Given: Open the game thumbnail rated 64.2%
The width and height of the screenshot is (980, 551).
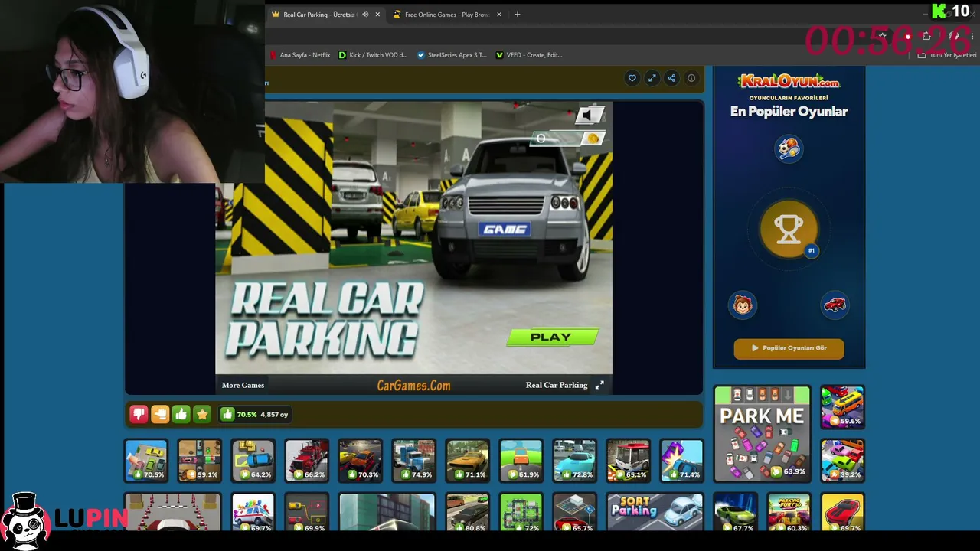Looking at the screenshot, I should pyautogui.click(x=253, y=460).
